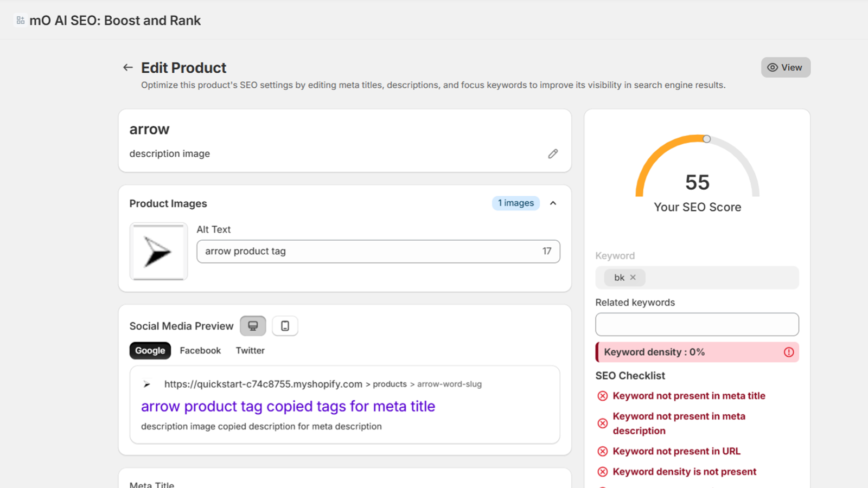The image size is (868, 488).
Task: Click error icon beside meta title check
Action: tap(602, 396)
